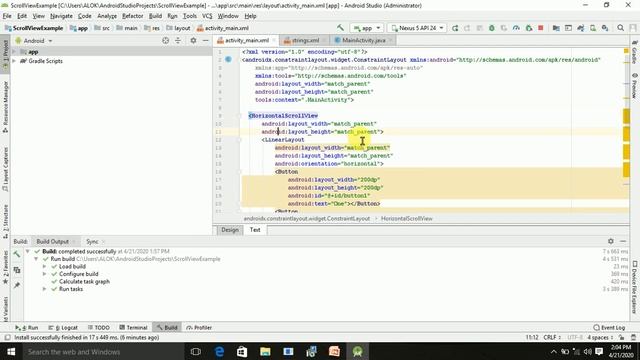Click the SDK Manager icon
This screenshot has height=360, width=640.
[605, 28]
